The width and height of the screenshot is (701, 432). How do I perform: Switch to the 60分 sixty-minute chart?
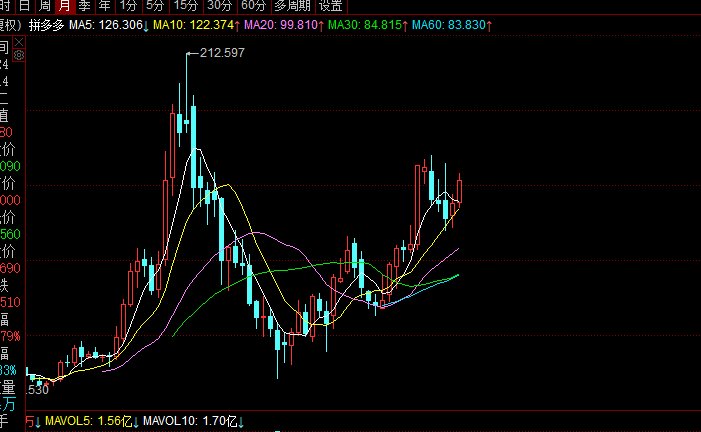[254, 6]
